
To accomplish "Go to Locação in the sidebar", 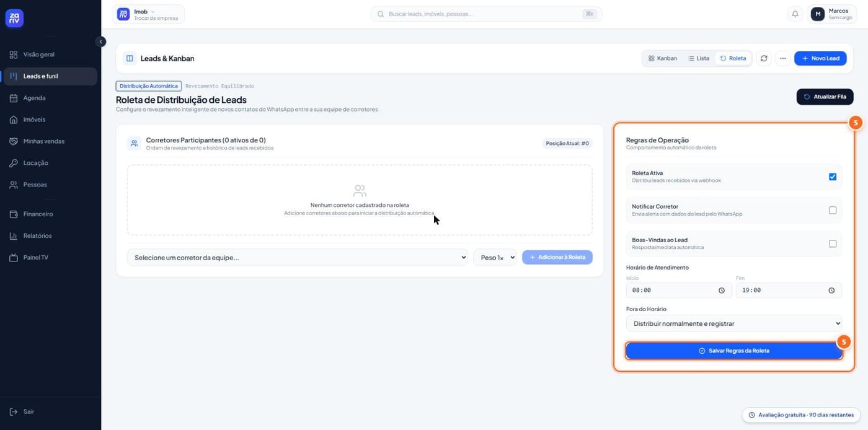I will (50, 163).
